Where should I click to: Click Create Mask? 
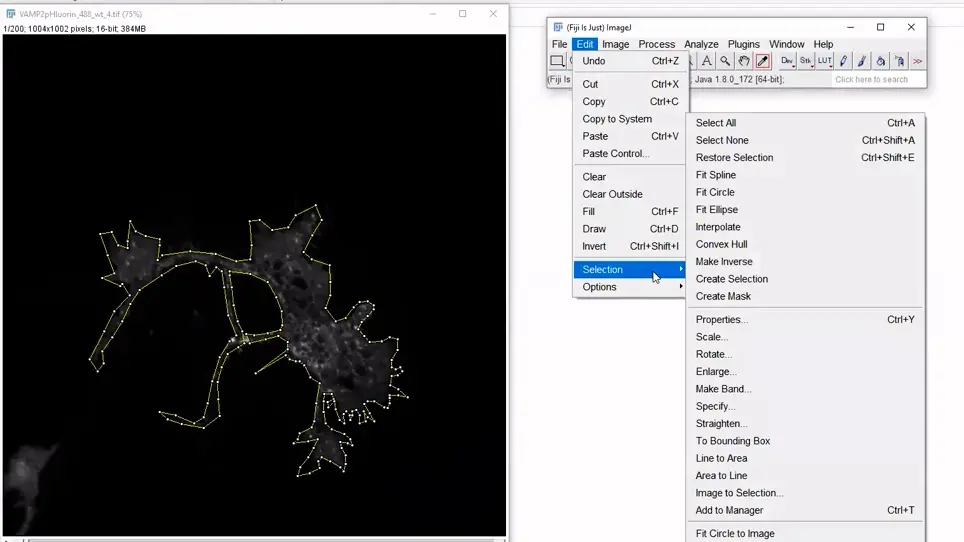[x=805, y=296]
